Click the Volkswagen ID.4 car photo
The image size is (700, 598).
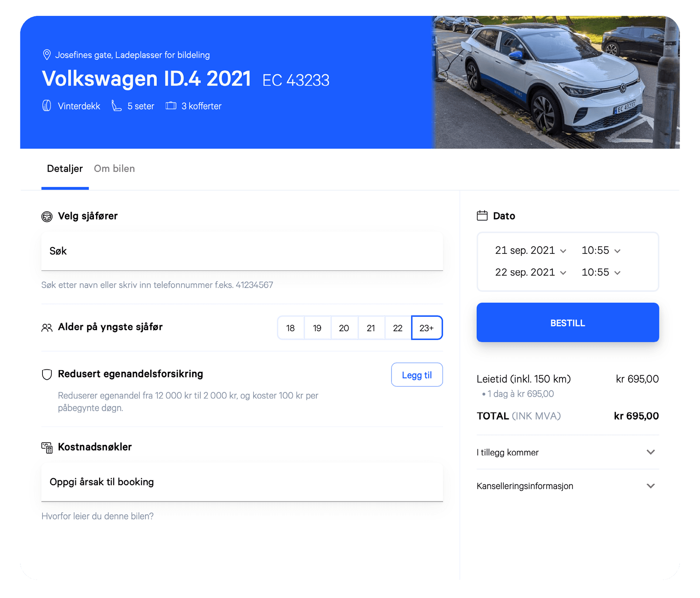coord(555,82)
